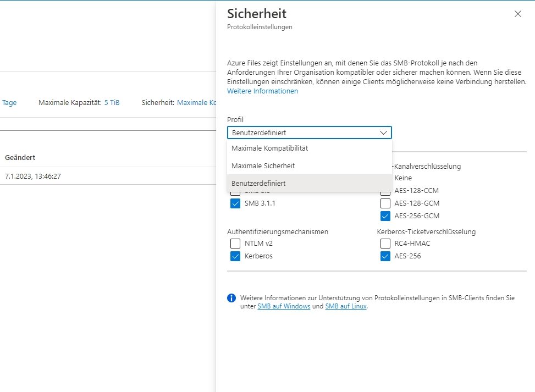
Task: Disable AES-256-GCM channel encryption
Action: click(x=385, y=216)
